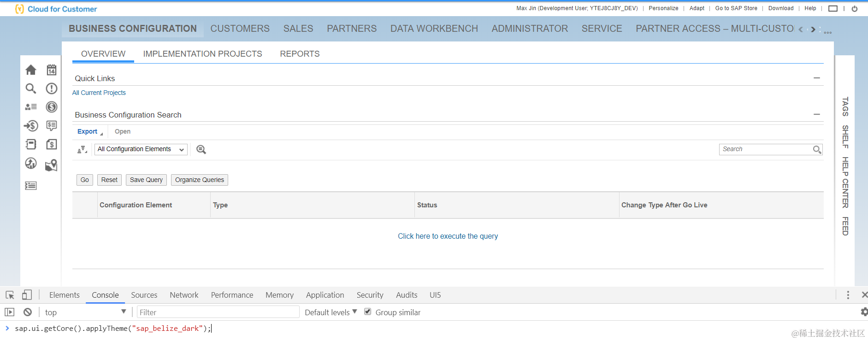Click the Reset button
Image resolution: width=868 pixels, height=341 pixels.
[x=109, y=180]
